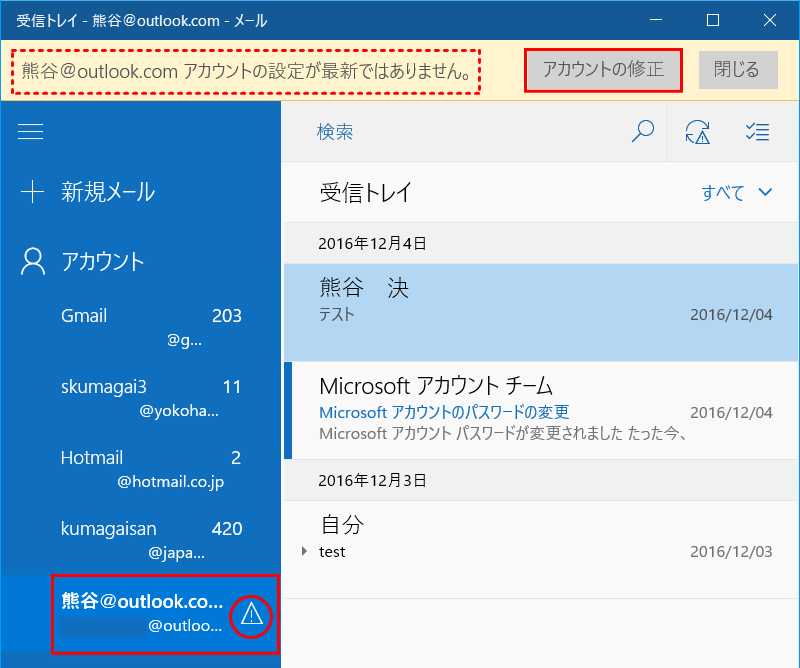Open the アカウント section with person icon
Viewport: 800px width, 668px height.
point(100,261)
